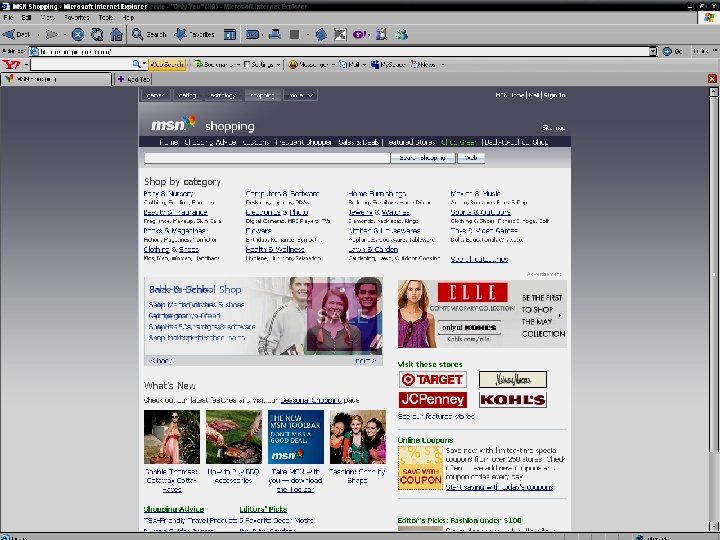
Task: Click the Web Search button
Action: pos(167,64)
